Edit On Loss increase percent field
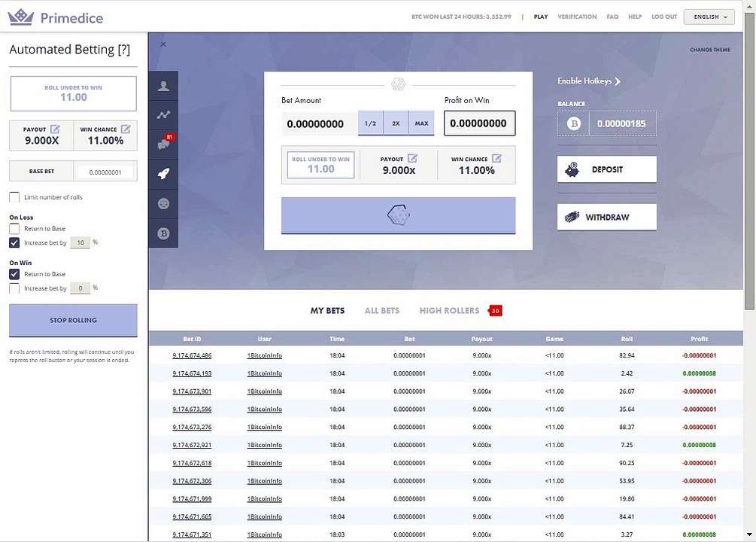Viewport: 756px width, 542px height. (80, 242)
